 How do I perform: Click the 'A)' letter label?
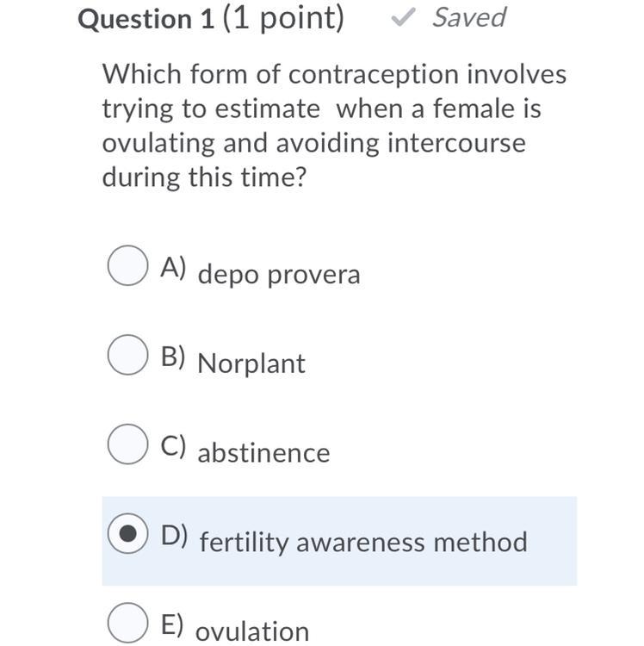click(x=173, y=268)
